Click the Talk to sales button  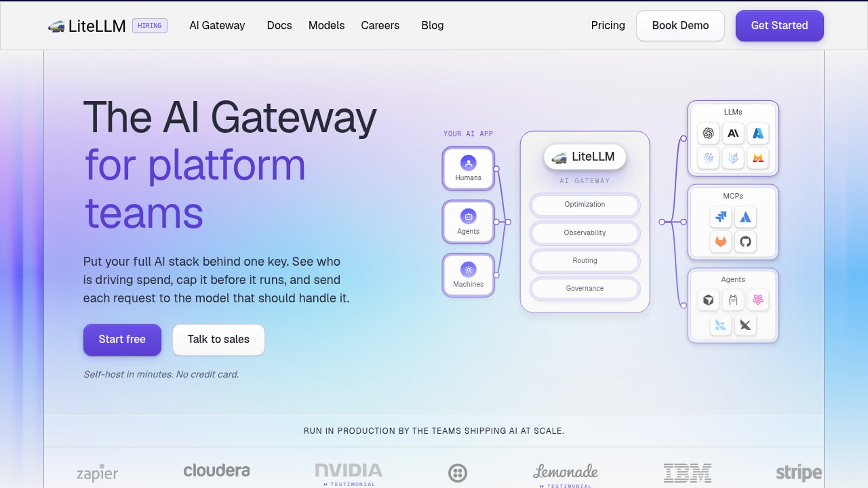coord(218,339)
